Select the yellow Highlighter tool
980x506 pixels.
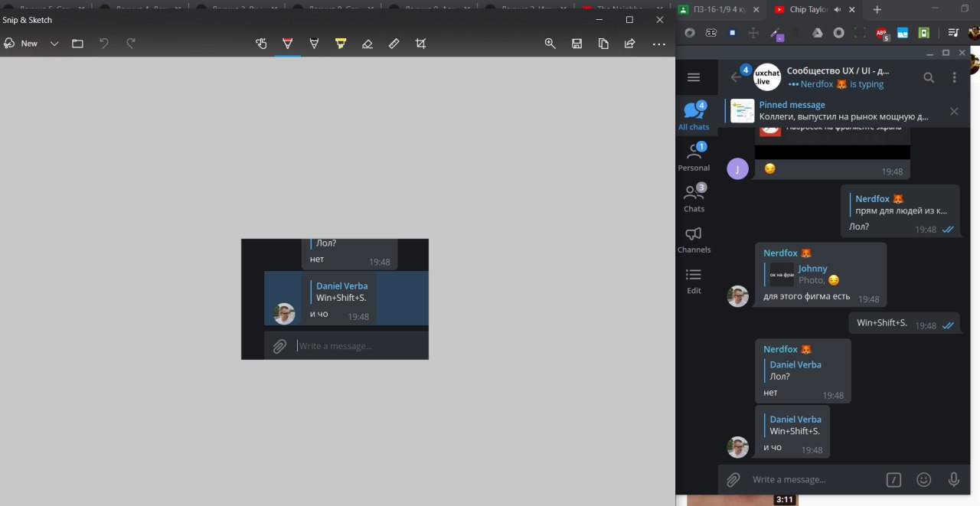(341, 44)
